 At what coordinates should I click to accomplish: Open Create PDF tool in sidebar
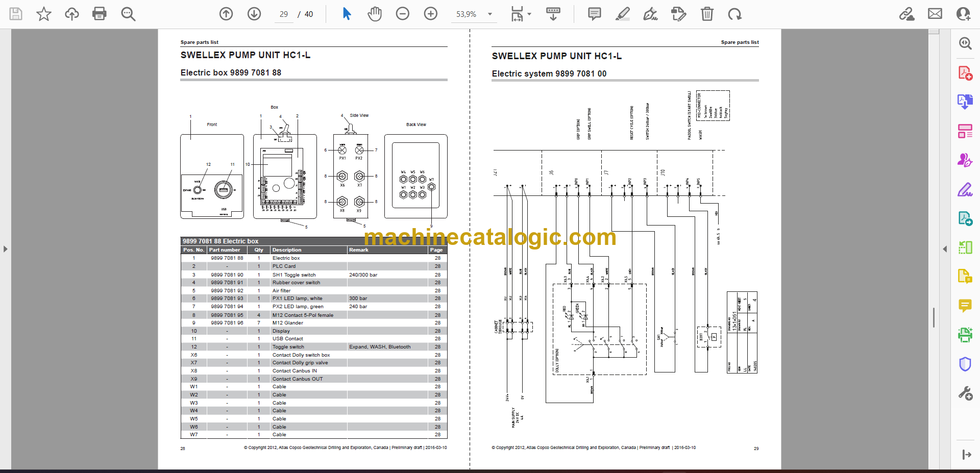click(x=965, y=73)
